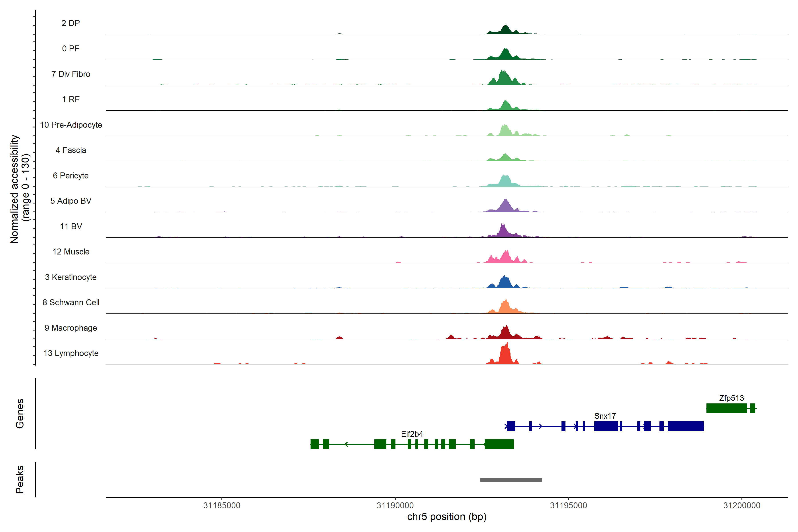Click the 10 Pre-Adipocyte track label

pos(71,125)
